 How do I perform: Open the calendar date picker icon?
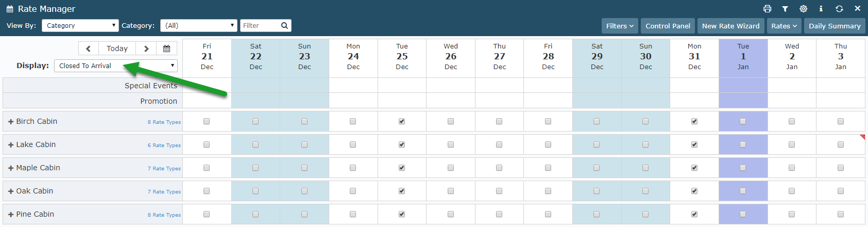(x=167, y=48)
